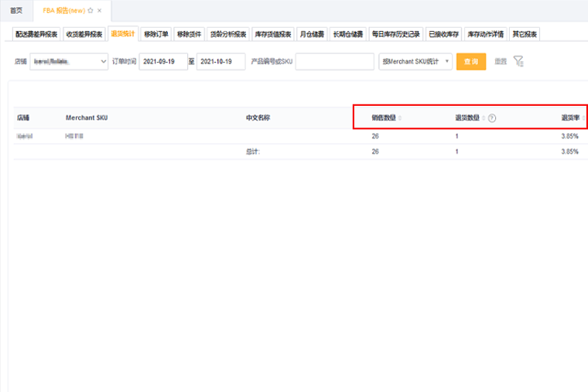Click the help icon beside 退货数量
Viewport: 588px width, 392px height.
492,118
